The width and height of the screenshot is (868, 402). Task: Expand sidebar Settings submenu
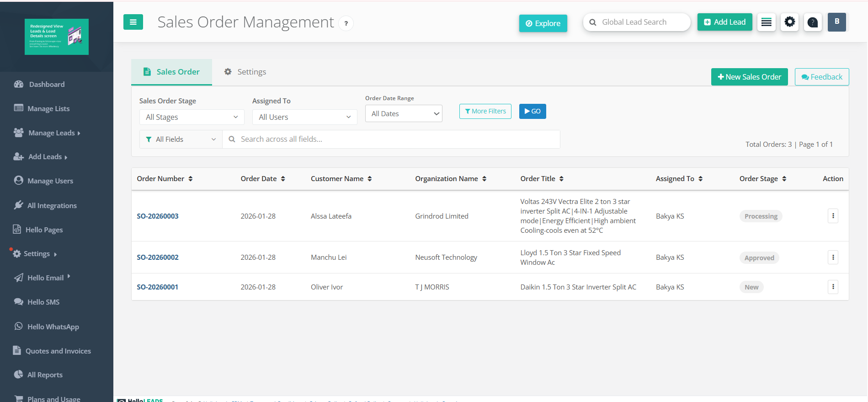point(36,254)
